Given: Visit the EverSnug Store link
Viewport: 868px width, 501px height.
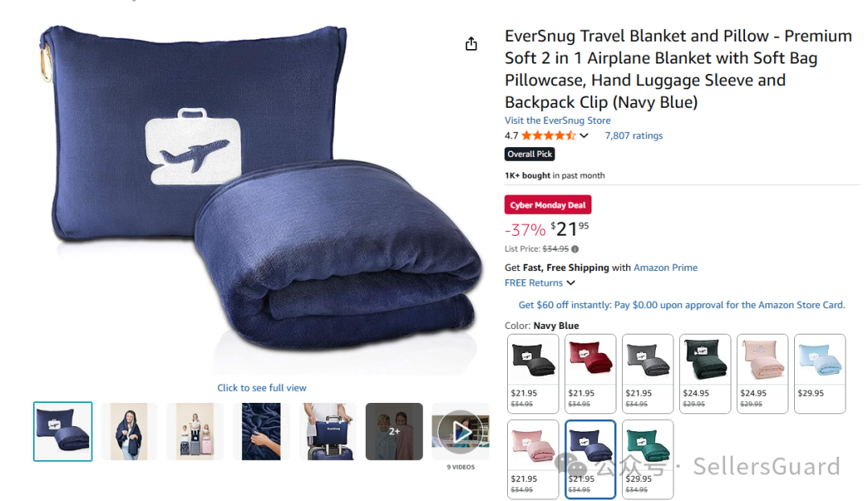Looking at the screenshot, I should pos(558,121).
